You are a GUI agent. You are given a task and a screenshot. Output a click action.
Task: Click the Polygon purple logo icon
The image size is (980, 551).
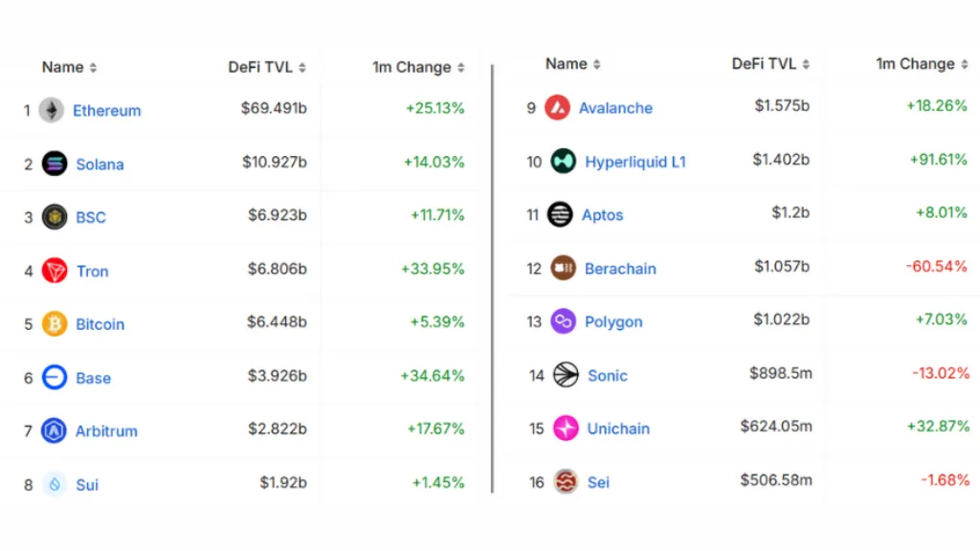click(563, 321)
